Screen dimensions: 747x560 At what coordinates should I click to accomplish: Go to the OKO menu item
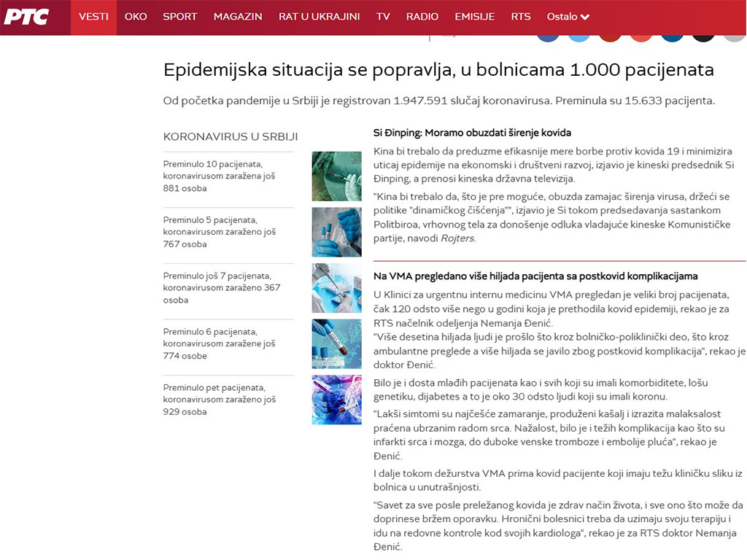click(136, 17)
